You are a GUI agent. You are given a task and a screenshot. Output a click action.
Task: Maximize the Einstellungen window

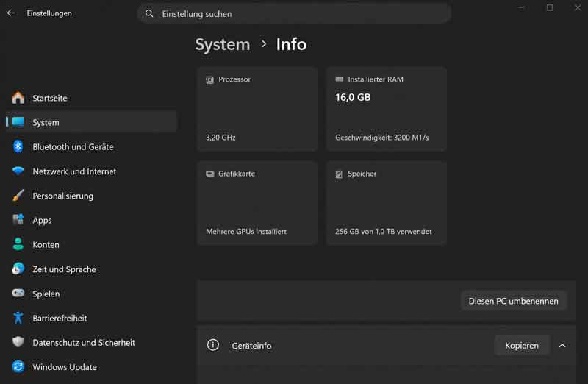click(549, 7)
